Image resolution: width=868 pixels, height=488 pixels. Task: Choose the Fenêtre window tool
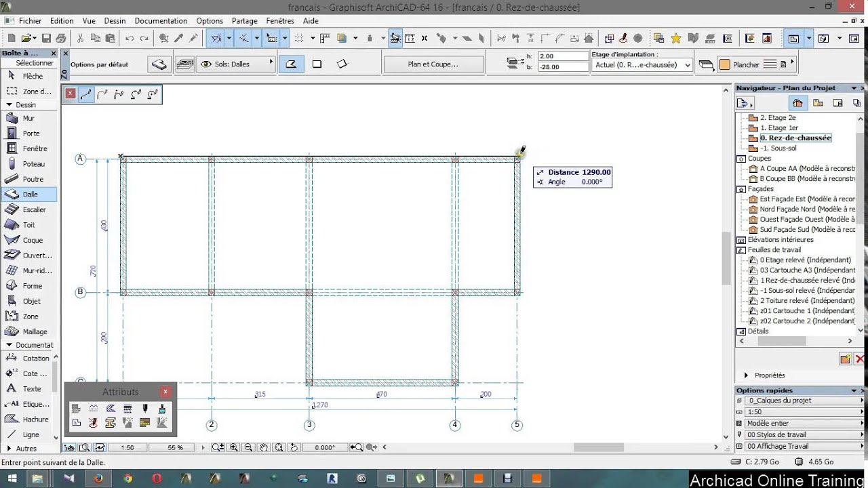[28, 148]
